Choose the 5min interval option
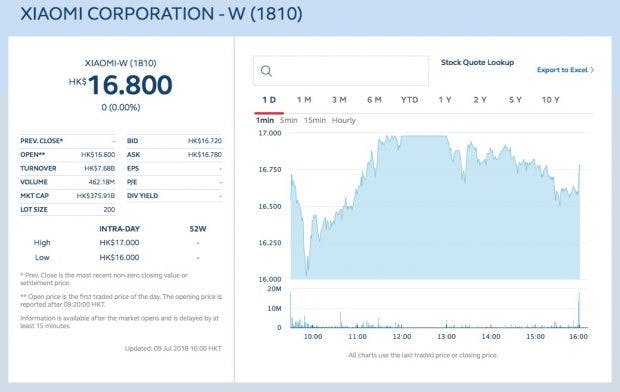This screenshot has width=620, height=392. click(x=288, y=120)
